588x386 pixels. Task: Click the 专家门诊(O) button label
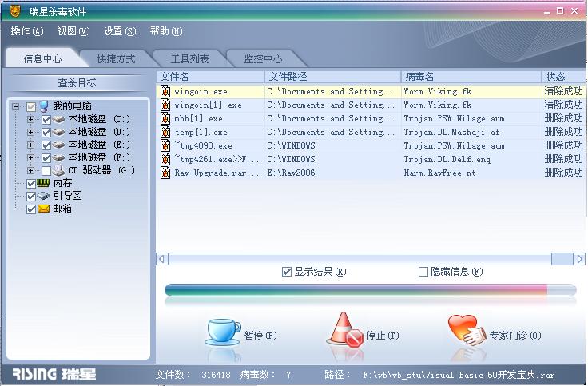click(x=514, y=335)
